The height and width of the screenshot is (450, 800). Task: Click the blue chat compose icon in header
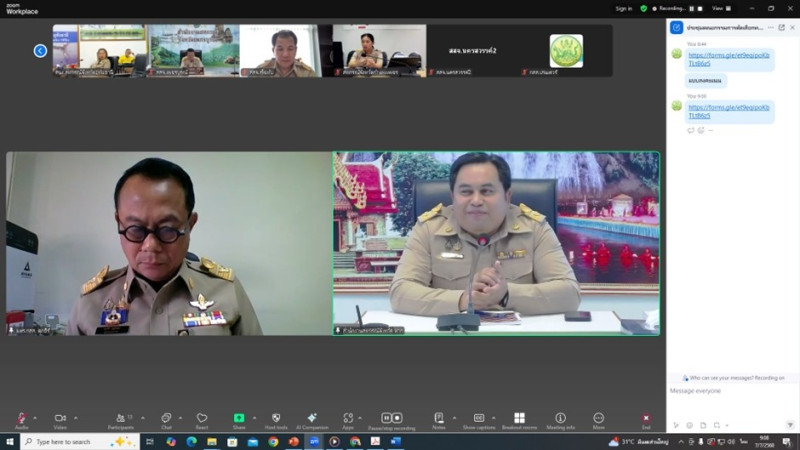pyautogui.click(x=677, y=28)
